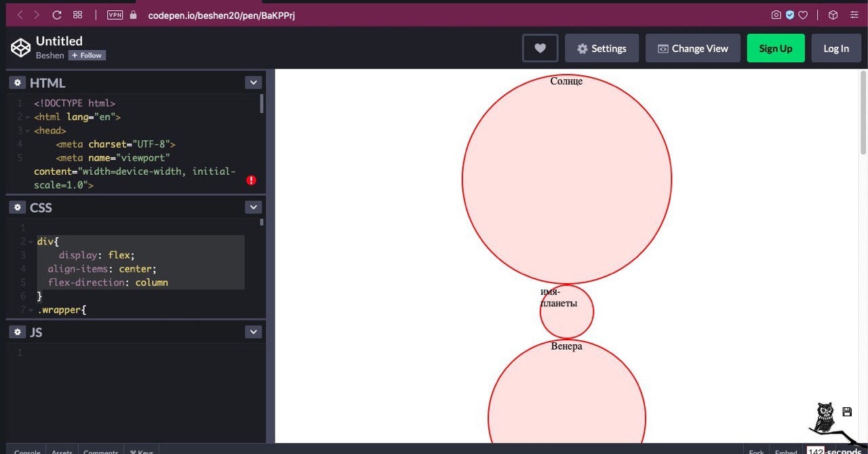Open the Comments tab in the footer
The height and width of the screenshot is (454, 868).
coord(100,452)
